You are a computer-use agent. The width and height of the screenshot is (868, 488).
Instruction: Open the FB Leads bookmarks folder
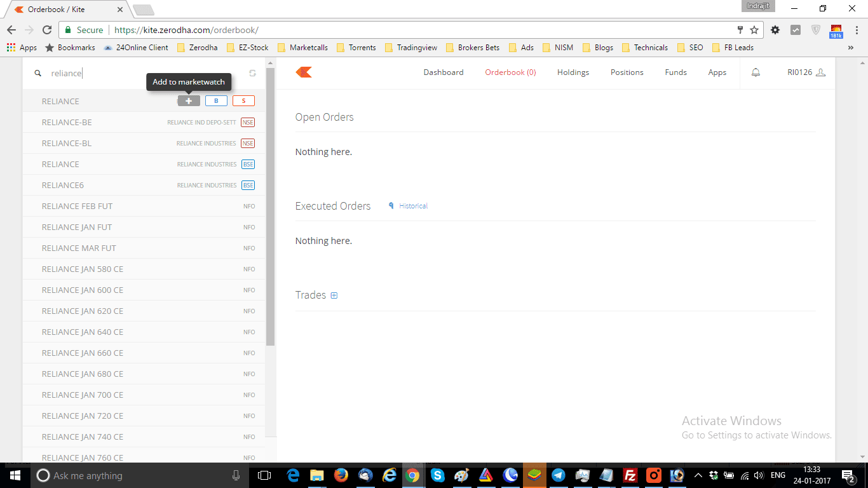733,48
